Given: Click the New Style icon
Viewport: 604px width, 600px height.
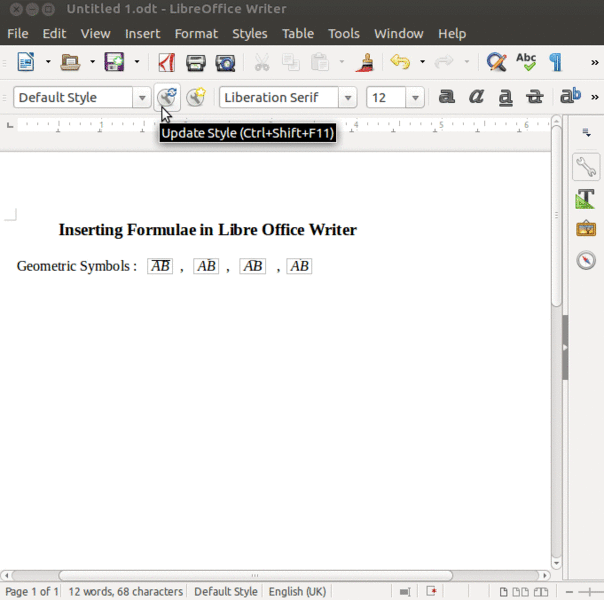Looking at the screenshot, I should pos(196,97).
